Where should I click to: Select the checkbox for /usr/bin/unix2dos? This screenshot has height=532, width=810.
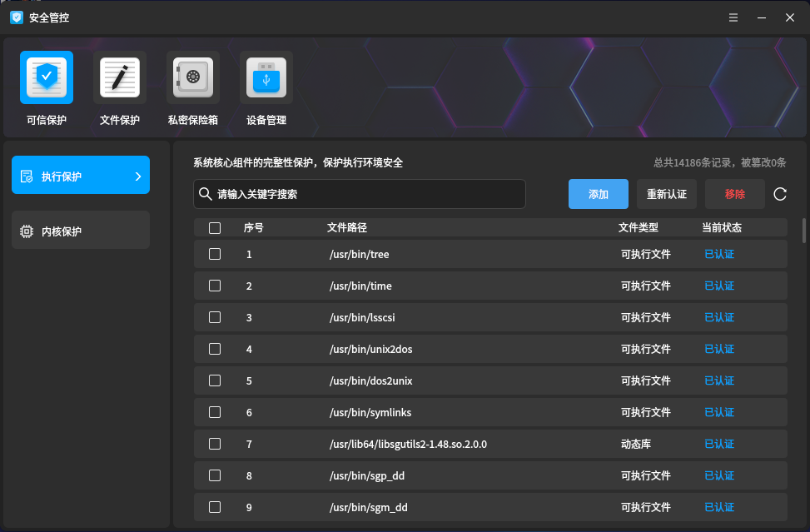coord(215,349)
